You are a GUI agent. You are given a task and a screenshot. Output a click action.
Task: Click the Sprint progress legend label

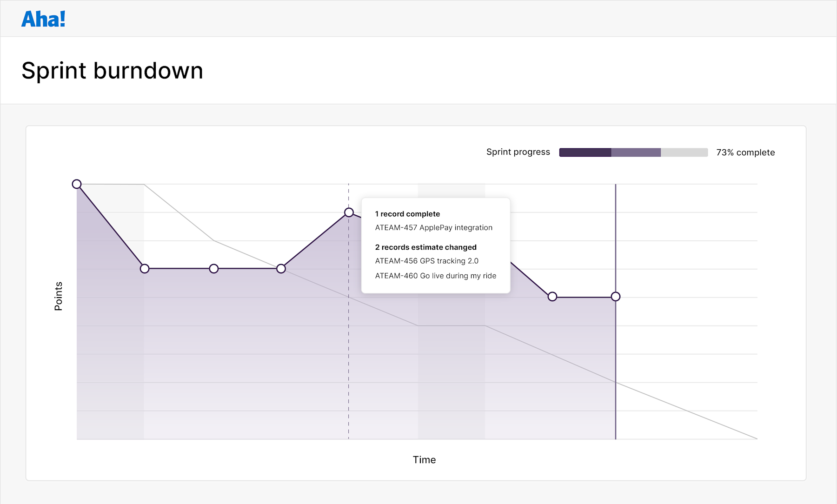pos(518,152)
